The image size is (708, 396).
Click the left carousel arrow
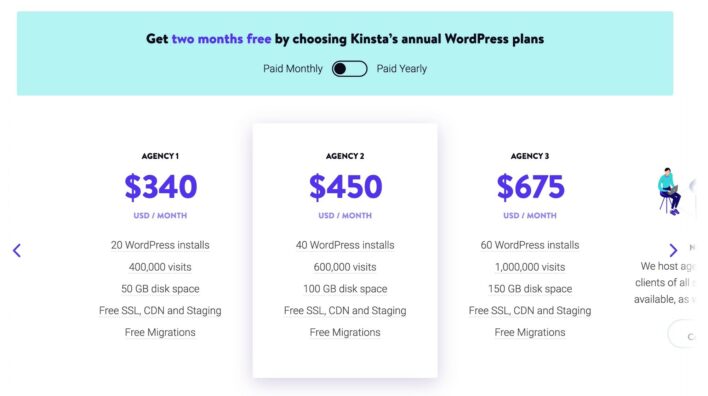pyautogui.click(x=17, y=250)
